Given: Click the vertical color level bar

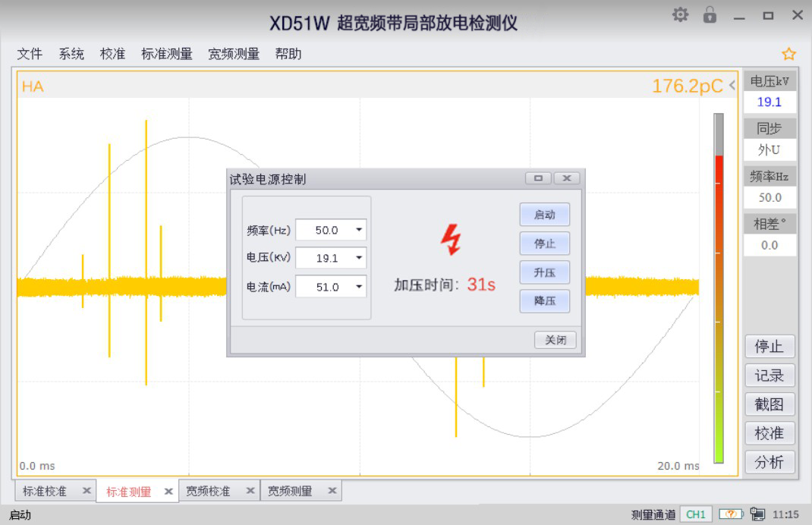Looking at the screenshot, I should 719,288.
